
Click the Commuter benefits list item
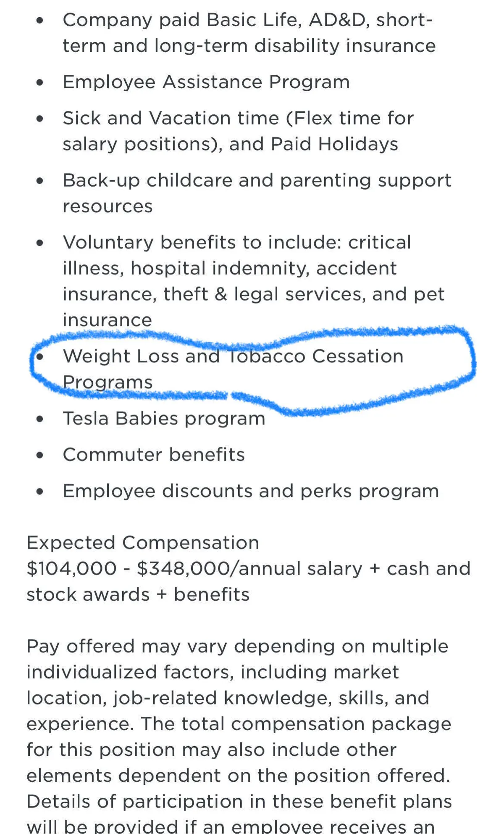(x=153, y=455)
